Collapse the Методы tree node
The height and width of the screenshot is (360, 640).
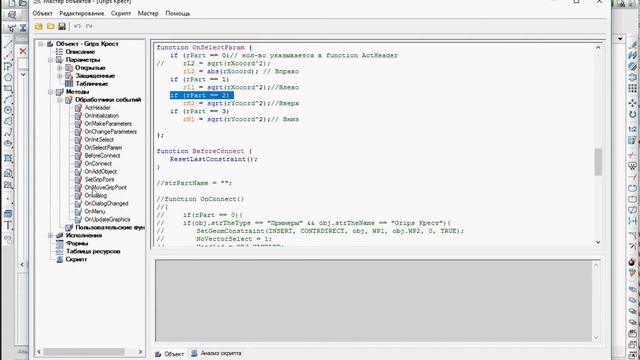[51, 92]
